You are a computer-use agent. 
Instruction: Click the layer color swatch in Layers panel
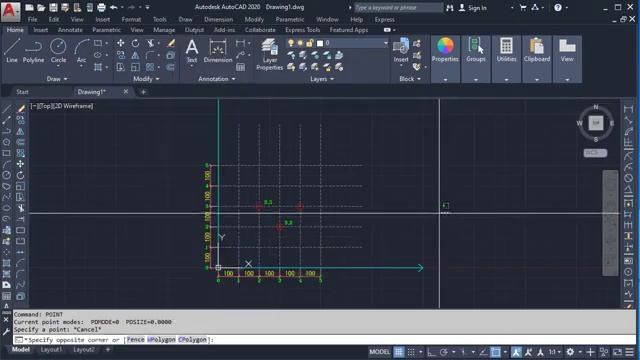pos(320,43)
